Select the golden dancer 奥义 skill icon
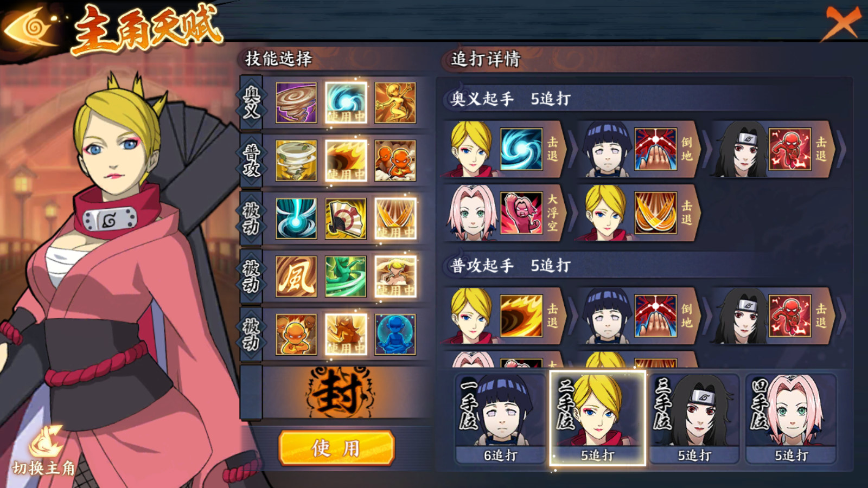Image resolution: width=868 pixels, height=488 pixels. coord(395,103)
